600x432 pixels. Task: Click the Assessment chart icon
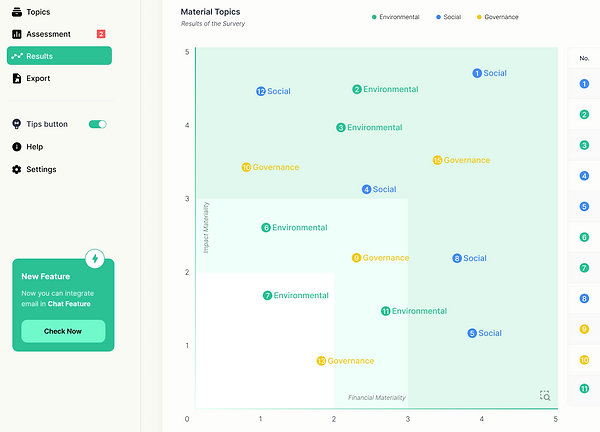(17, 34)
